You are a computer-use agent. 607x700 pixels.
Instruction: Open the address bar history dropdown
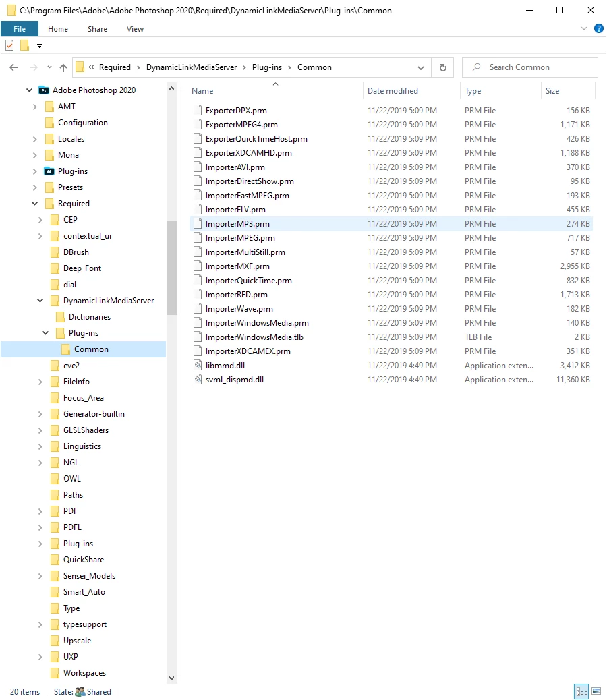(x=420, y=67)
